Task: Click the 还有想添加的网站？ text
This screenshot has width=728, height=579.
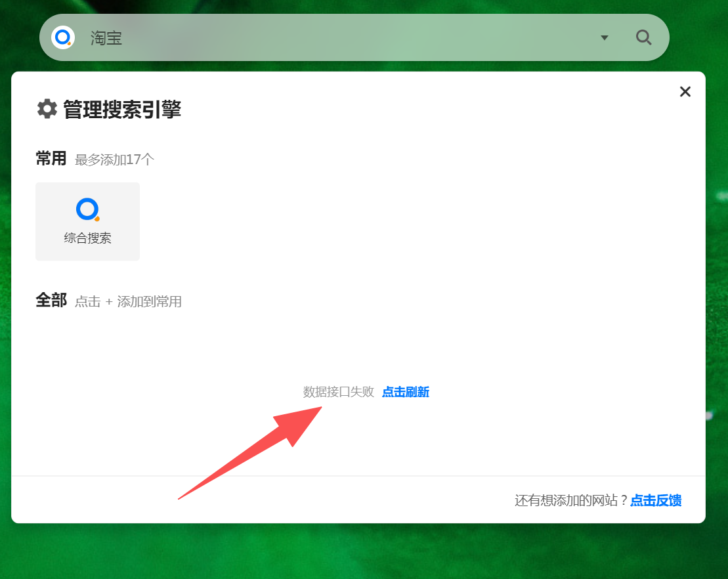Action: pyautogui.click(x=571, y=501)
